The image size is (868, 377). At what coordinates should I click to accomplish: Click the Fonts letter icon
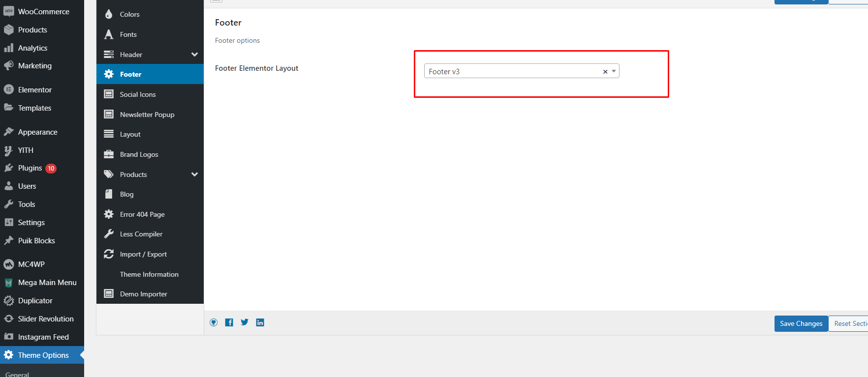(x=109, y=34)
